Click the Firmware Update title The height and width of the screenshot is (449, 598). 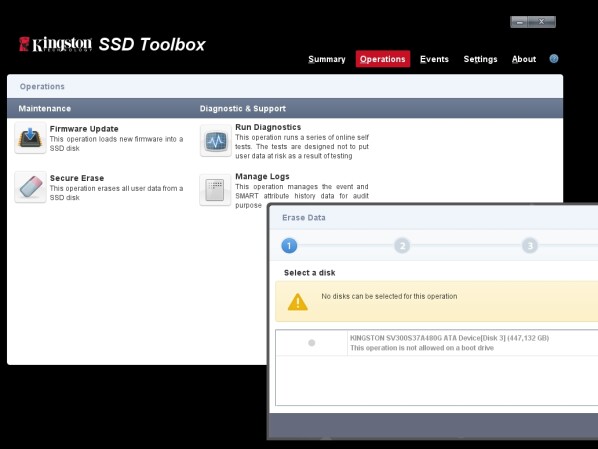coord(84,129)
